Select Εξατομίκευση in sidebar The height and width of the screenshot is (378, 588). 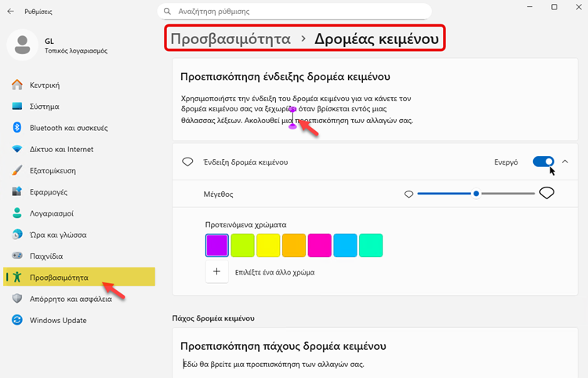pyautogui.click(x=79, y=170)
